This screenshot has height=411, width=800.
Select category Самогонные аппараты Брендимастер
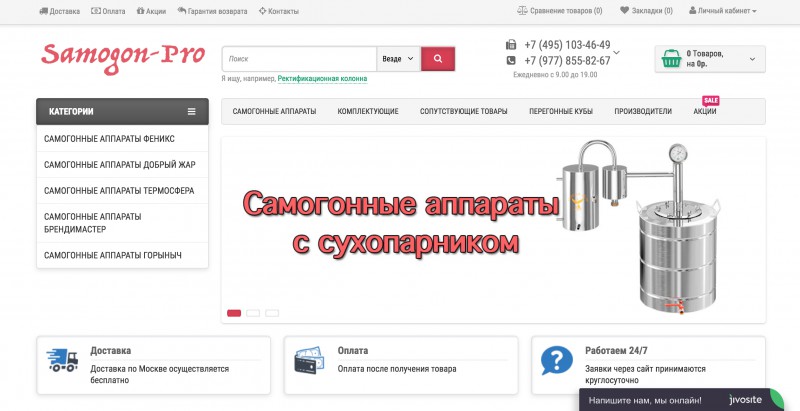(122, 223)
